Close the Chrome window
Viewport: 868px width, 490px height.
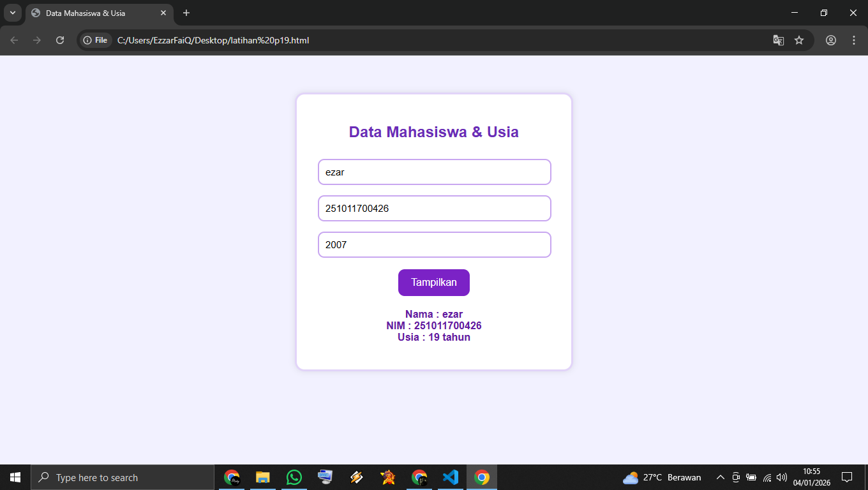coord(853,13)
